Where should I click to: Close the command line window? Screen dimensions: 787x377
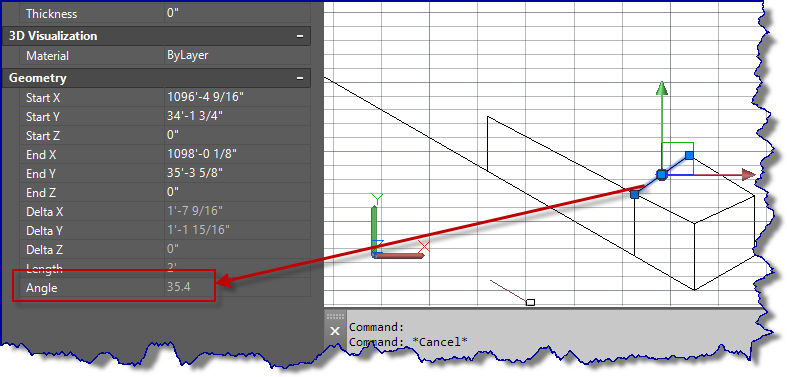click(x=334, y=331)
